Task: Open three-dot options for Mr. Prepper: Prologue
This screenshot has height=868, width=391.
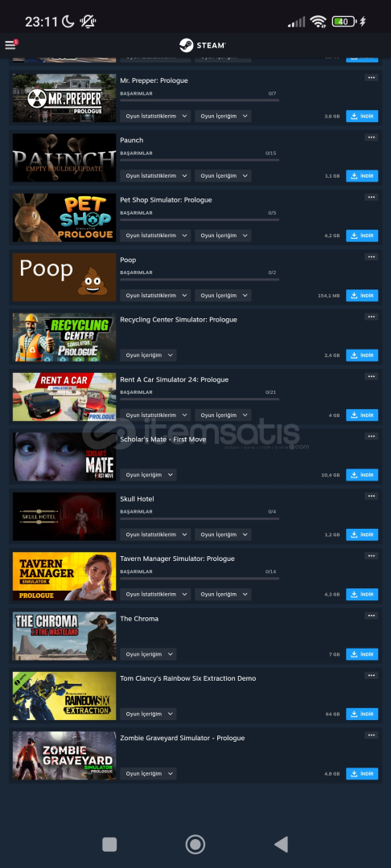Action: pos(371,77)
